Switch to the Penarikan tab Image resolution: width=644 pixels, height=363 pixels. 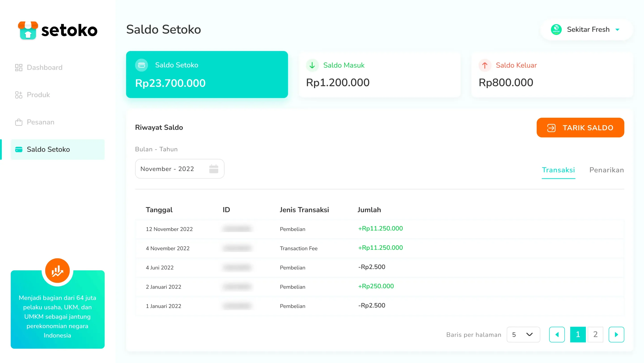click(606, 170)
